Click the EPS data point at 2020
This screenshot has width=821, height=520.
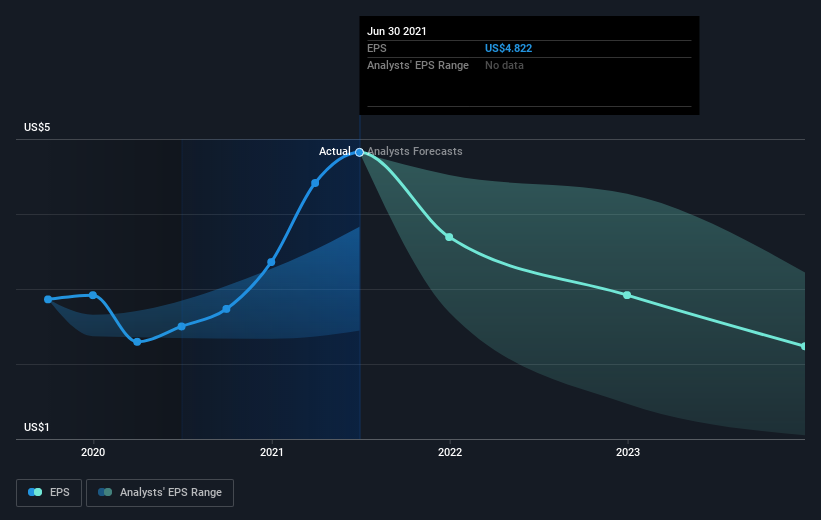tap(93, 295)
